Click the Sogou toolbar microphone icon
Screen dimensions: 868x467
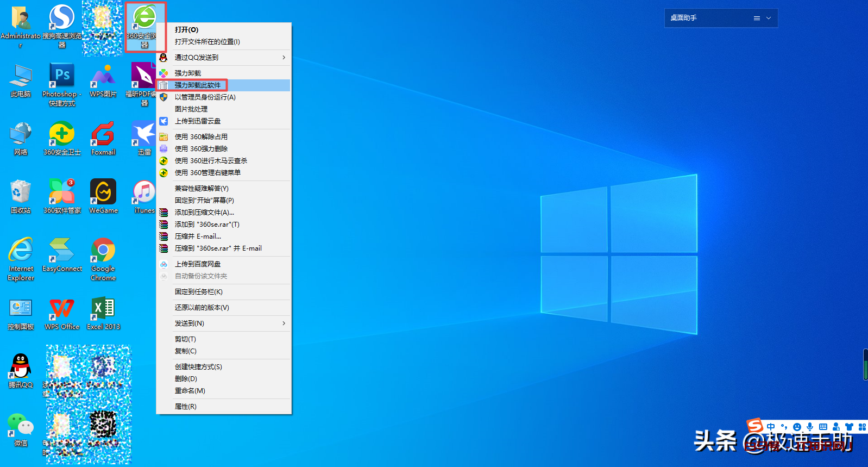810,427
